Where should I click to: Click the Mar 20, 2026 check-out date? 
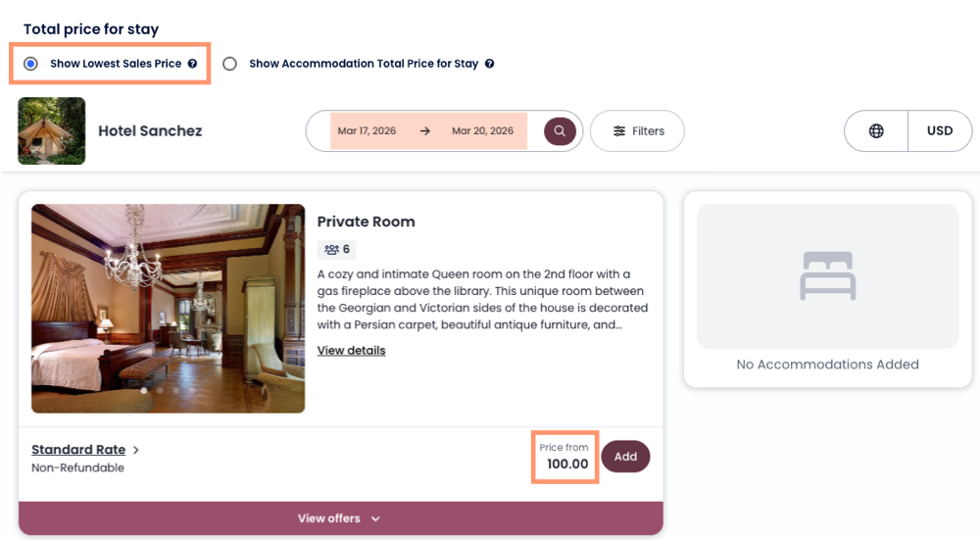[x=482, y=131]
